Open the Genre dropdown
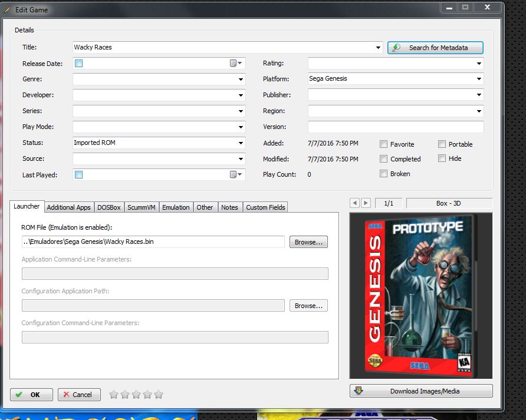This screenshot has height=420, width=526. (x=241, y=80)
